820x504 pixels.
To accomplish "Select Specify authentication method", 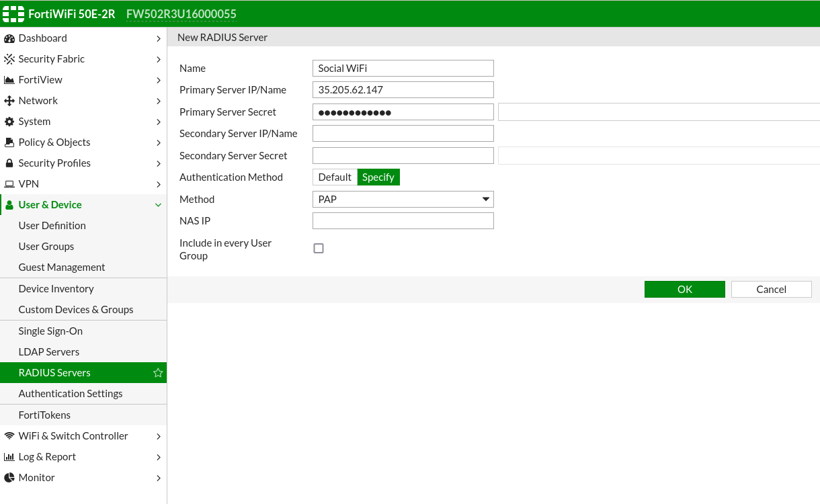I will 378,177.
